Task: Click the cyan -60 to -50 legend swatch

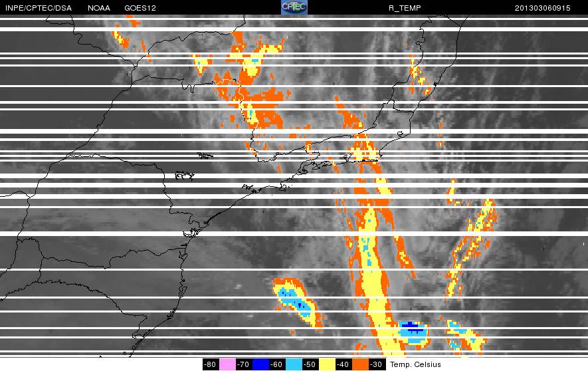Action: (294, 364)
